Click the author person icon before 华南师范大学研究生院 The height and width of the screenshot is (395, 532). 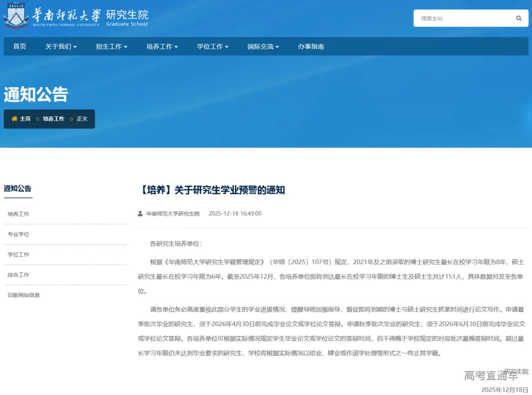tap(140, 213)
